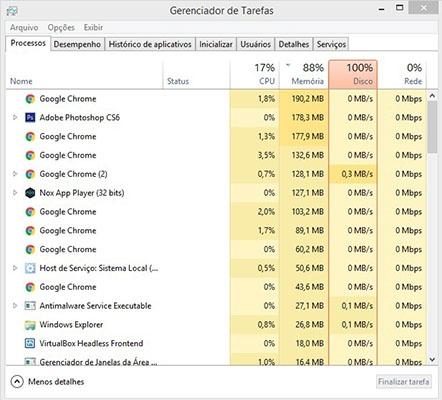The width and height of the screenshot is (442, 400).
Task: Select Nox App Player (32 bits) name
Action: tap(82, 193)
